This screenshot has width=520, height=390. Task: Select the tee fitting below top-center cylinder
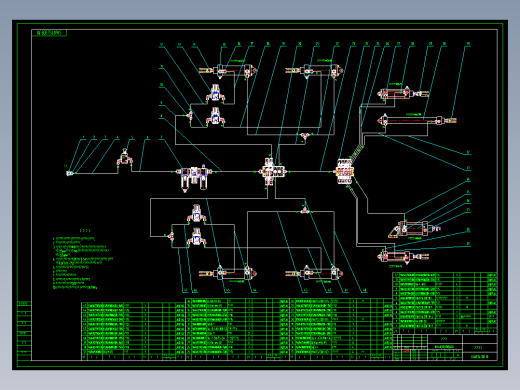[304, 136]
